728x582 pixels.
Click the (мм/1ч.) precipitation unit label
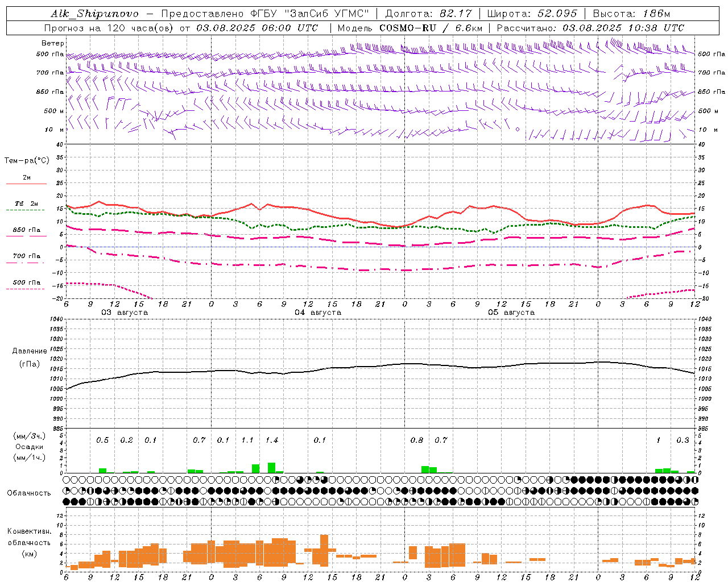[29, 458]
